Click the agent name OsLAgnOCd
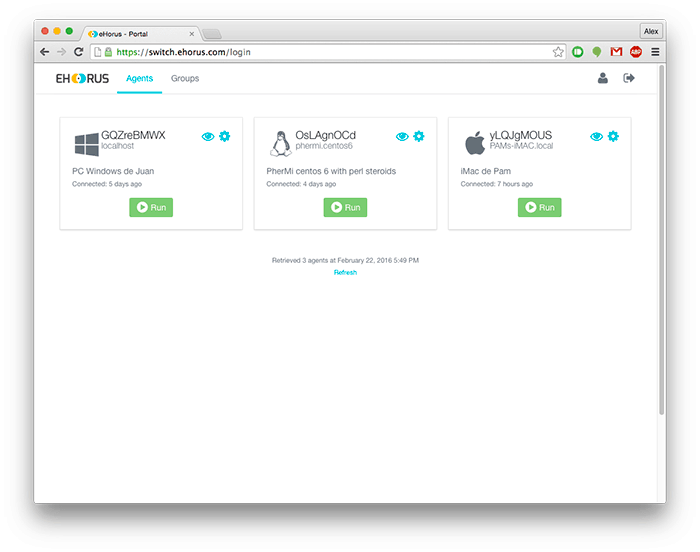The image size is (700, 552). click(325, 135)
